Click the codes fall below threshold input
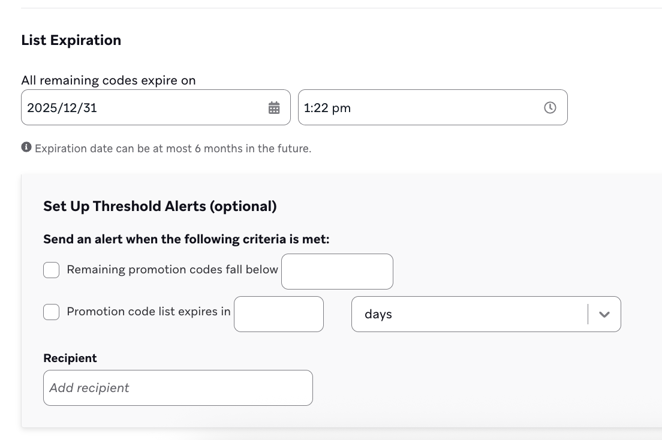Image resolution: width=662 pixels, height=440 pixels. pyautogui.click(x=337, y=271)
